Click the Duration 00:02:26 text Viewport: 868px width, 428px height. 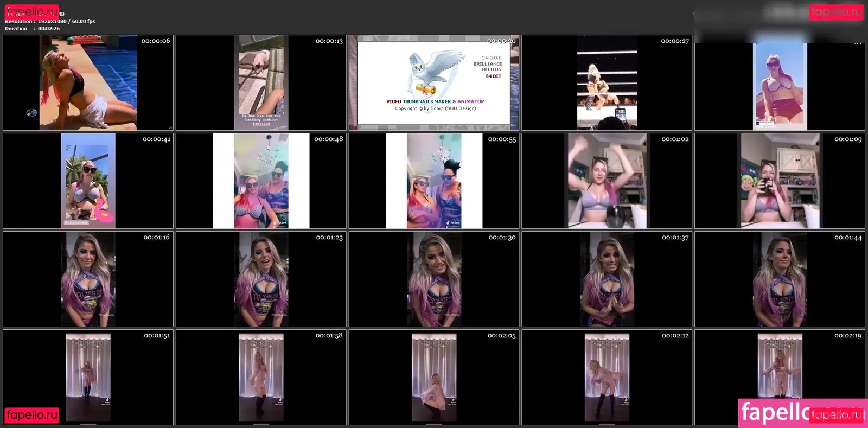coord(32,29)
